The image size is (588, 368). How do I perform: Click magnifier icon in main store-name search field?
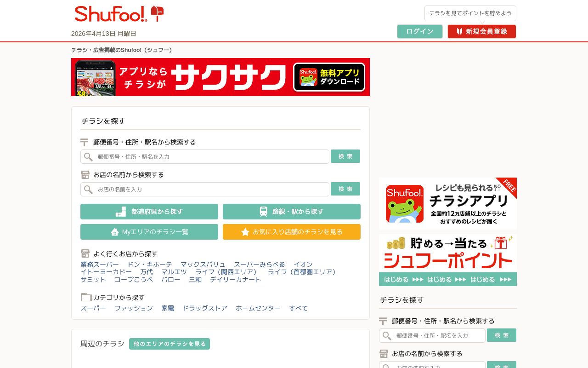tap(88, 190)
